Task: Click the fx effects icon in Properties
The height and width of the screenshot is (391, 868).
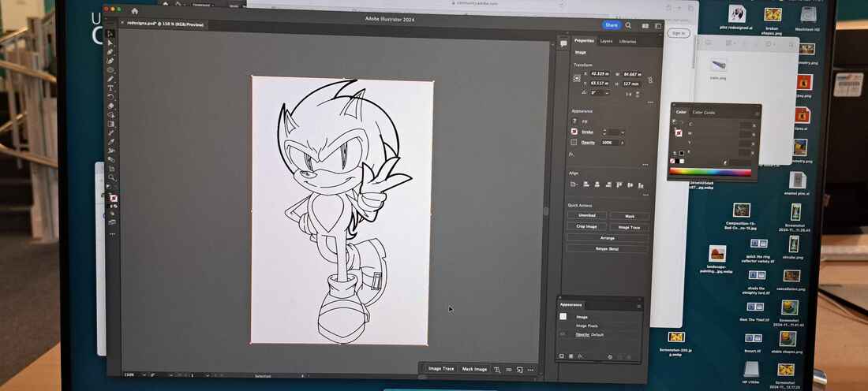Action: (x=571, y=155)
